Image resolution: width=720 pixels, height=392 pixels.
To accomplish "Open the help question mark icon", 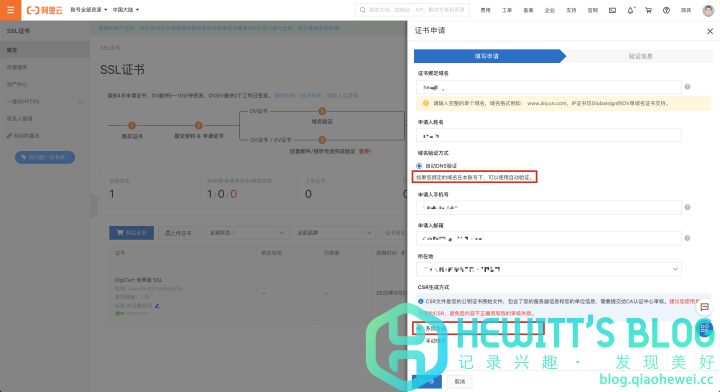I will pyautogui.click(x=666, y=10).
